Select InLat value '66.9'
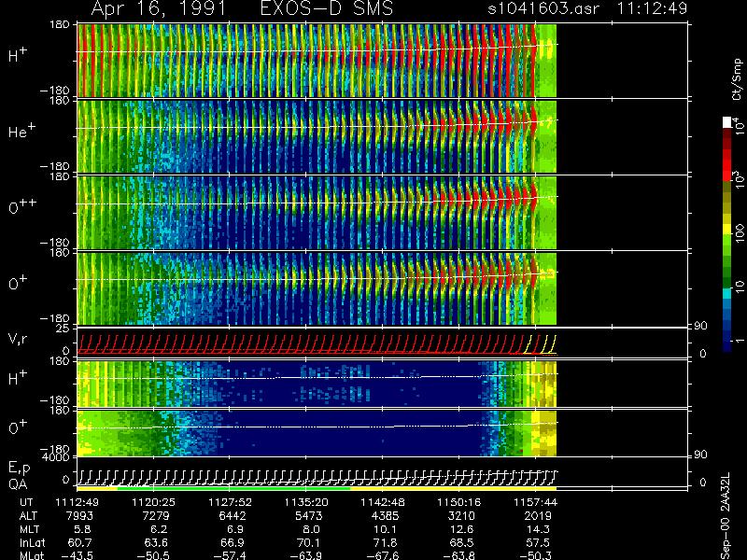This screenshot has width=747, height=560. pyautogui.click(x=233, y=543)
